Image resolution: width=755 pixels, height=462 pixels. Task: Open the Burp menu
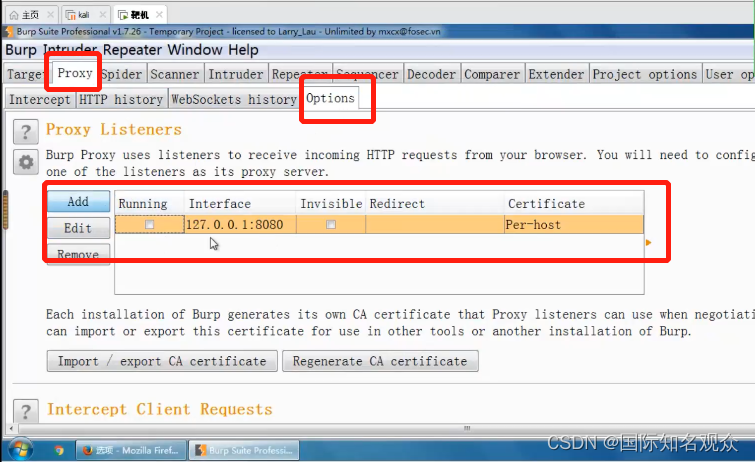click(21, 50)
